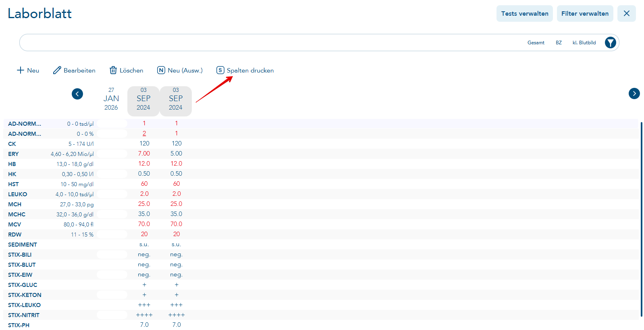The width and height of the screenshot is (644, 330).
Task: Select the first 03 SEP 2024 column
Action: coord(143,99)
